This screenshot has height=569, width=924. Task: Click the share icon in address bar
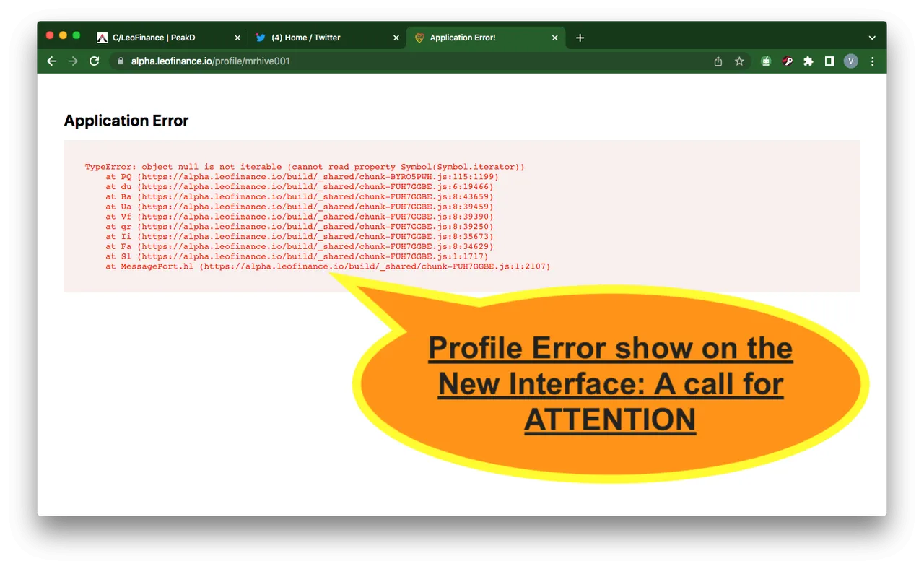click(718, 61)
